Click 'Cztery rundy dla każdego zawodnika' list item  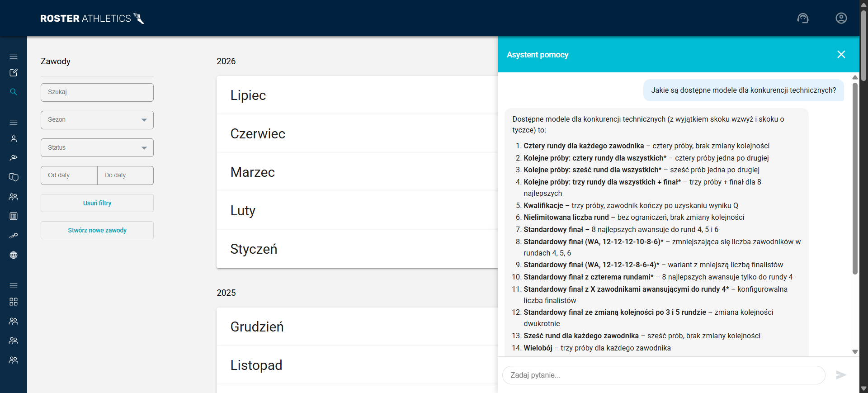click(646, 146)
